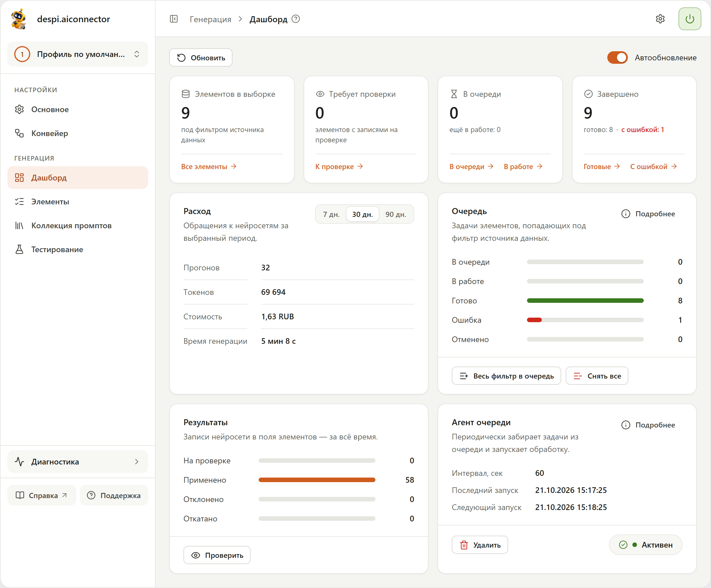Click Генерация in the breadcrumb
The width and height of the screenshot is (711, 588).
[210, 19]
